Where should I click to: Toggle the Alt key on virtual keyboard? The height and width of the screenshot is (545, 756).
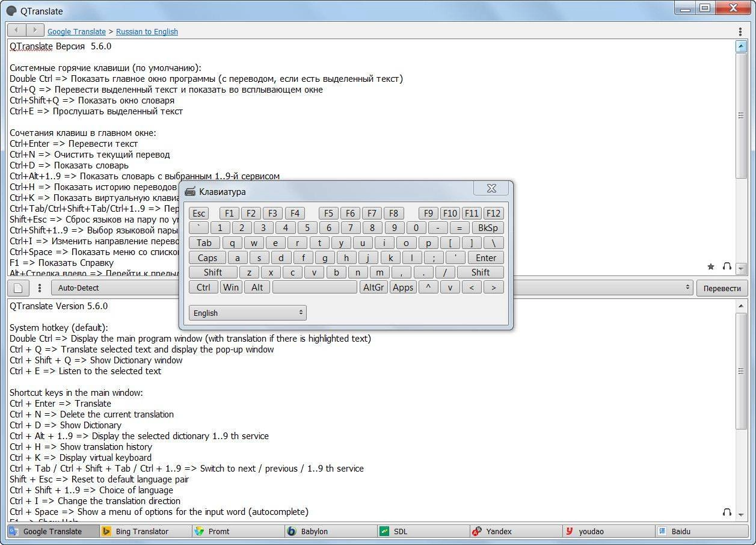[x=257, y=287]
